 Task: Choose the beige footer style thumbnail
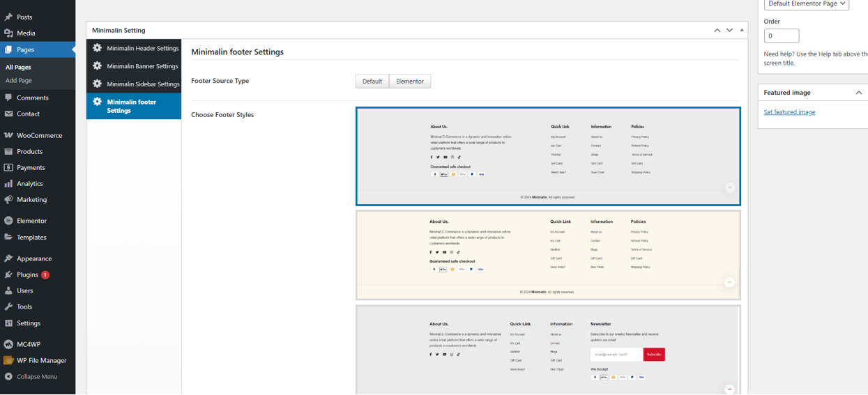[548, 255]
